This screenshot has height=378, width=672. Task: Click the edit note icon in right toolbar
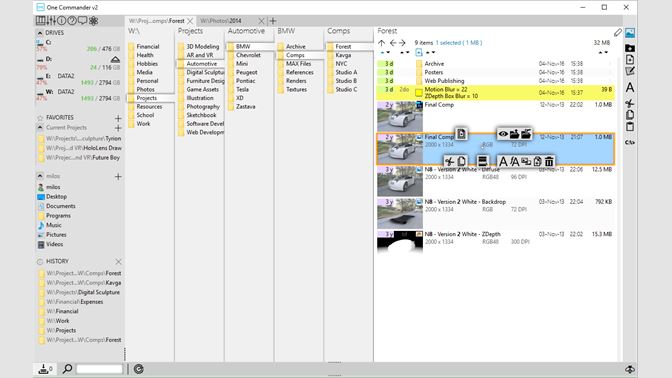[630, 71]
